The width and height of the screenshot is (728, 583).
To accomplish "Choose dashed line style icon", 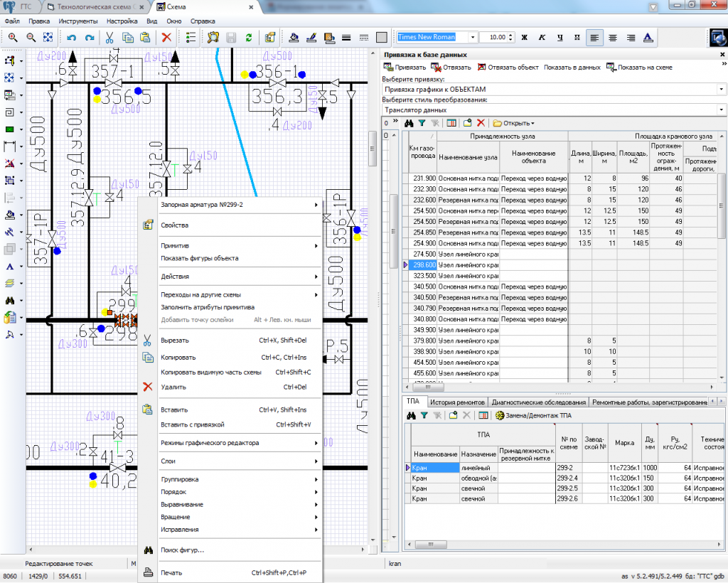I will tap(364, 38).
